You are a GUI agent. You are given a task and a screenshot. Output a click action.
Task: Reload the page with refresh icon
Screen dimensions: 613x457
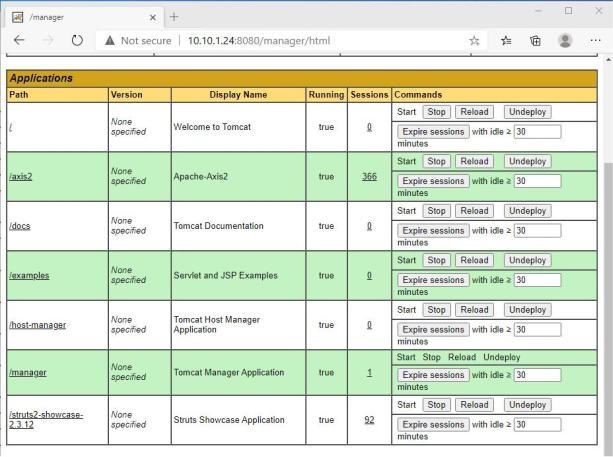pyautogui.click(x=77, y=40)
